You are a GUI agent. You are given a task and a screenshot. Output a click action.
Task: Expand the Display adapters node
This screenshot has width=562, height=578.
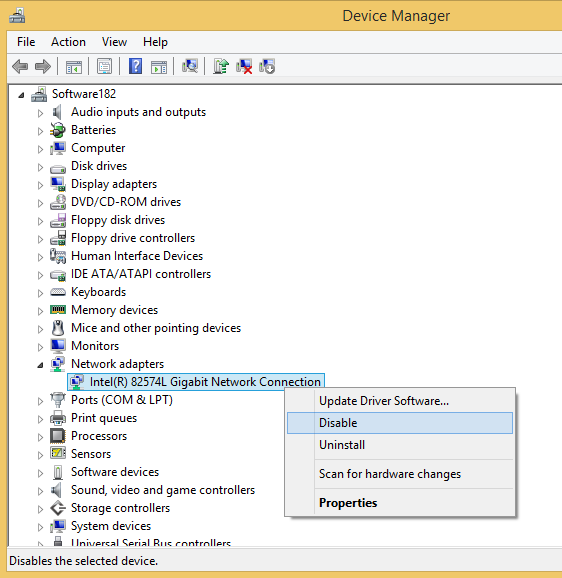click(x=40, y=185)
